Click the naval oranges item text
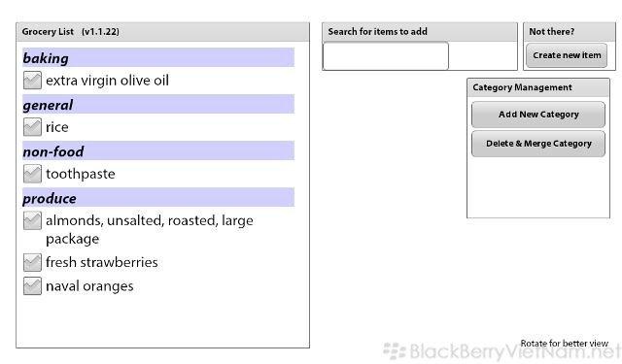622x364 pixels. point(89,286)
